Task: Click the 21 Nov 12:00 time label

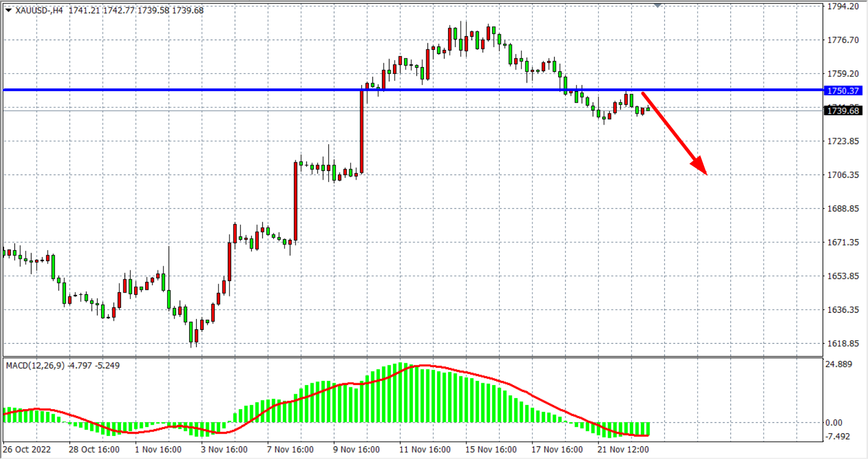Action: (624, 449)
